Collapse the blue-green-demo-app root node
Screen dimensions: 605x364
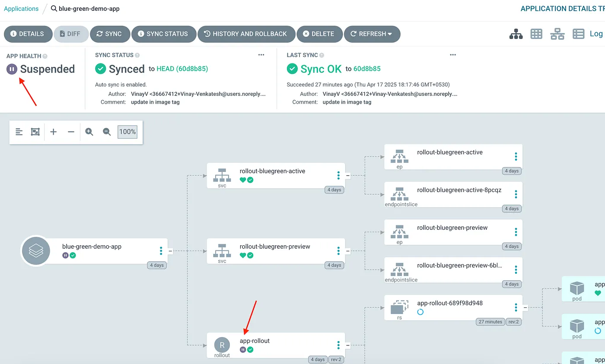tap(170, 251)
